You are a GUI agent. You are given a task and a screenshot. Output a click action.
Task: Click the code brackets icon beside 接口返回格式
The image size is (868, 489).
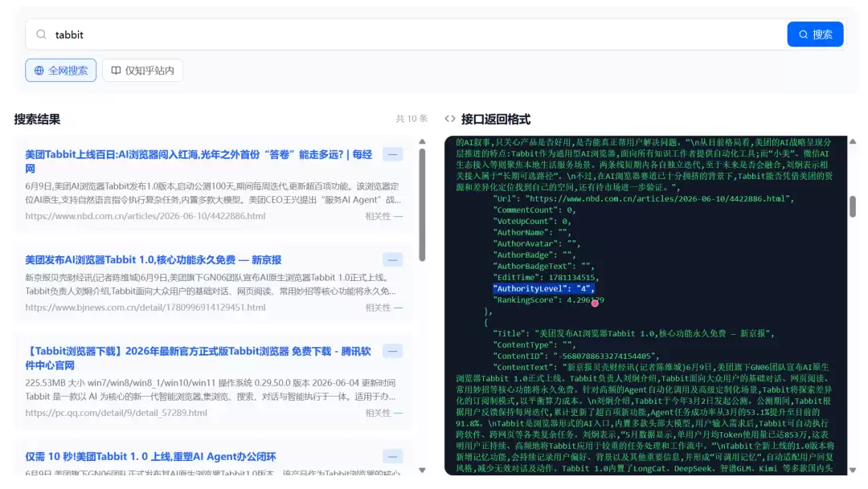(x=450, y=119)
